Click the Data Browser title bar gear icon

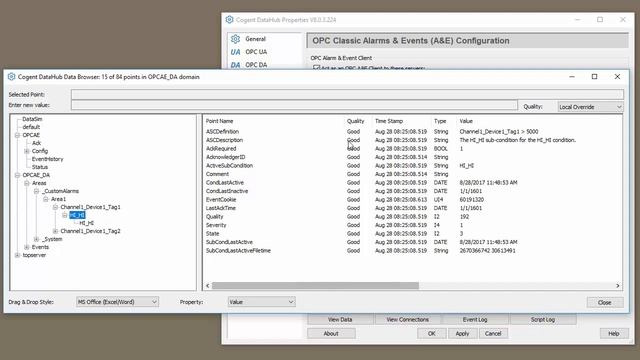(x=11, y=77)
